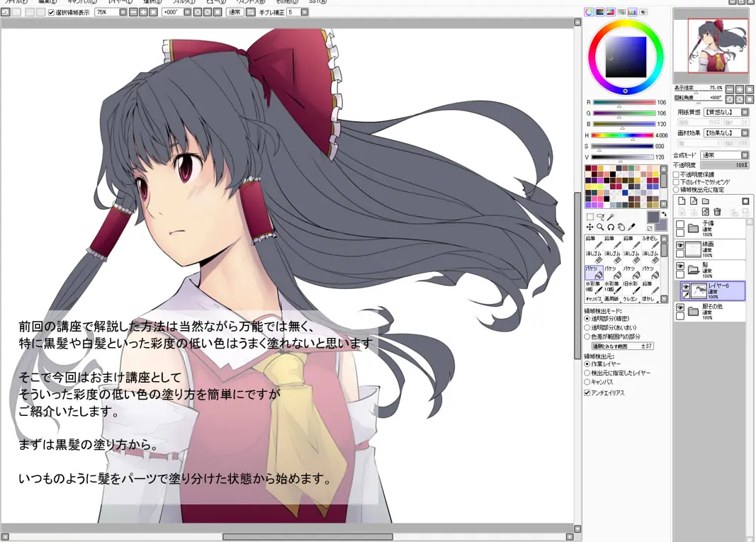Click the foreground color swatch

653,217
